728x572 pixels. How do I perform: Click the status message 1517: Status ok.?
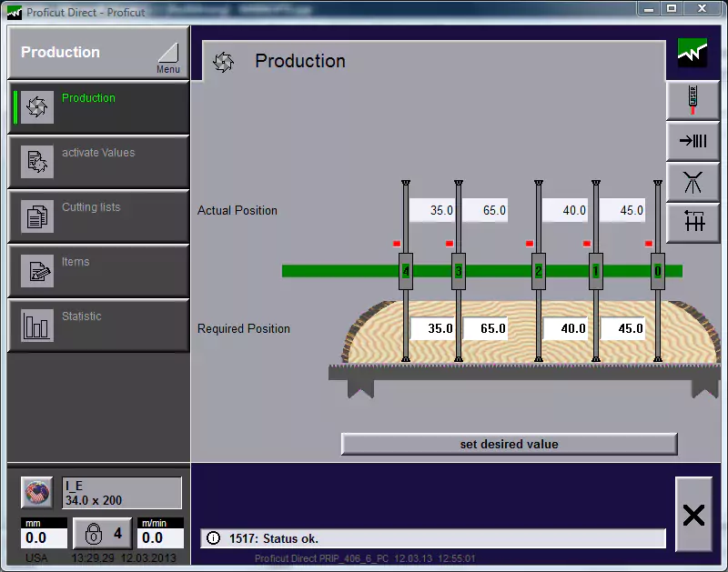[x=274, y=538]
